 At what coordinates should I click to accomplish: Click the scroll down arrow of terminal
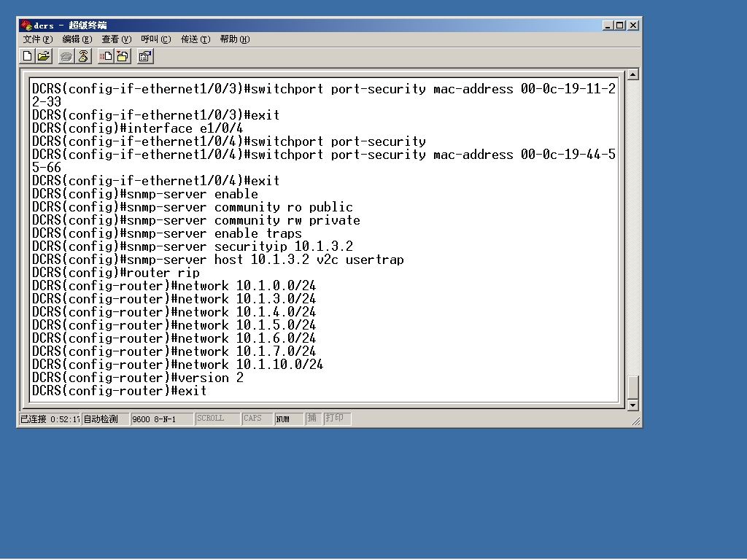point(632,405)
